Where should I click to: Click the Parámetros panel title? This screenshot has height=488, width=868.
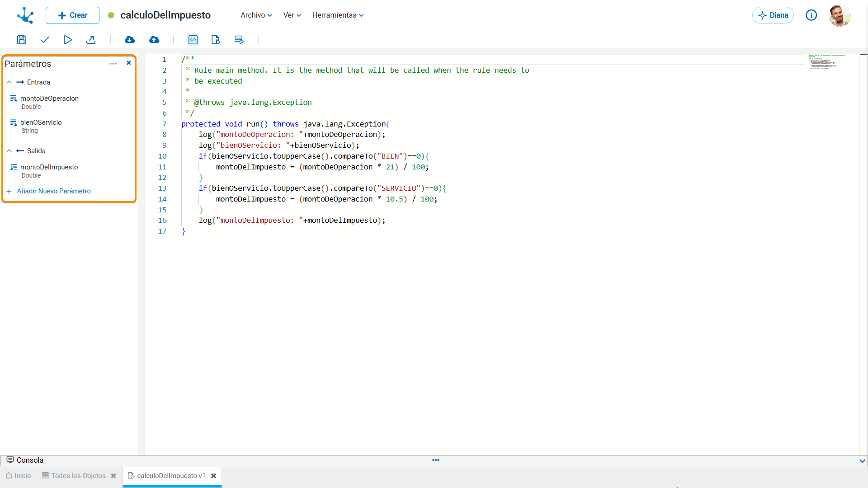click(28, 64)
